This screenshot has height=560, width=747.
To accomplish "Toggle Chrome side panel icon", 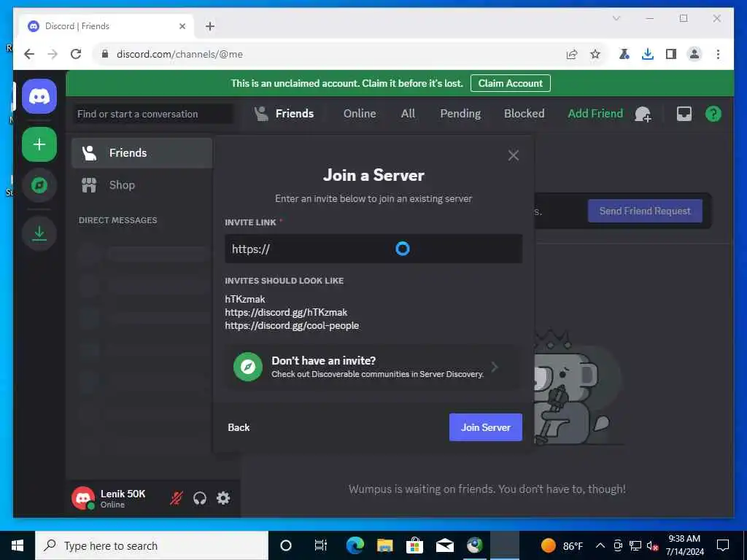I will coord(671,54).
